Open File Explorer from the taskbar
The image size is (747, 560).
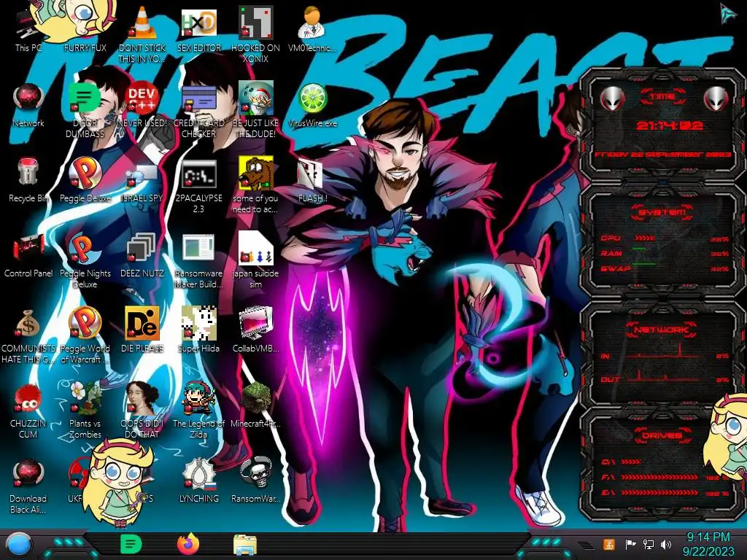pos(245,545)
